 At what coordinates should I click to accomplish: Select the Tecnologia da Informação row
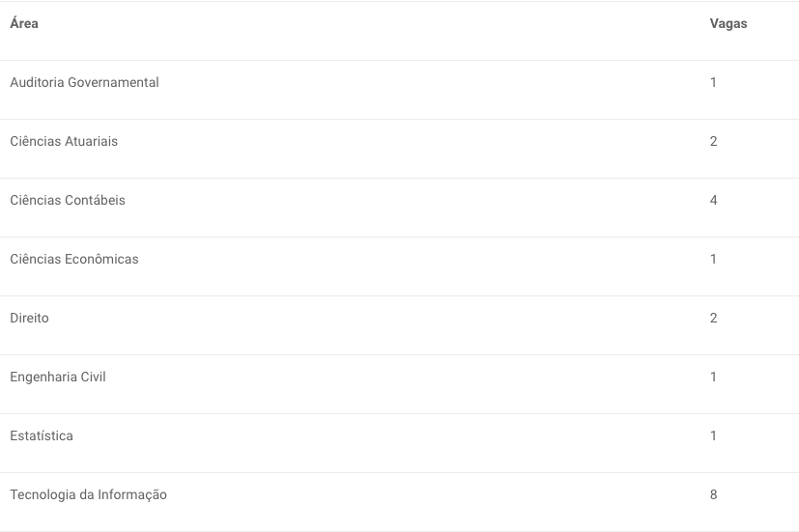400,502
